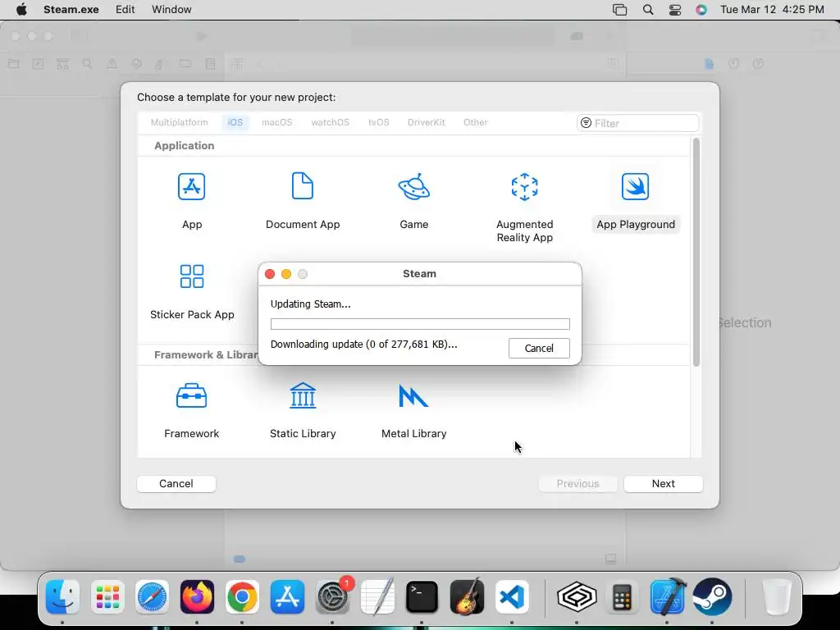Image resolution: width=840 pixels, height=630 pixels.
Task: Open Visual Studio Code in Dock
Action: [x=512, y=596]
